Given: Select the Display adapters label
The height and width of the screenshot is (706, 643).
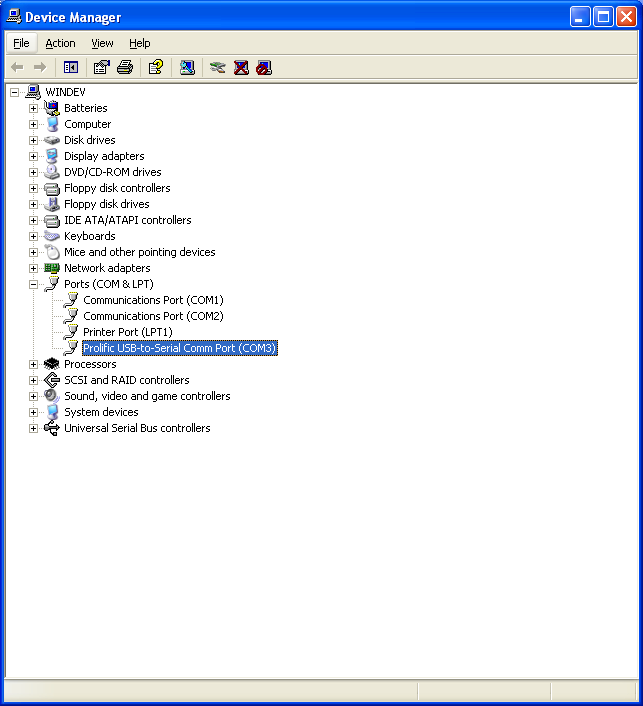Looking at the screenshot, I should point(104,156).
